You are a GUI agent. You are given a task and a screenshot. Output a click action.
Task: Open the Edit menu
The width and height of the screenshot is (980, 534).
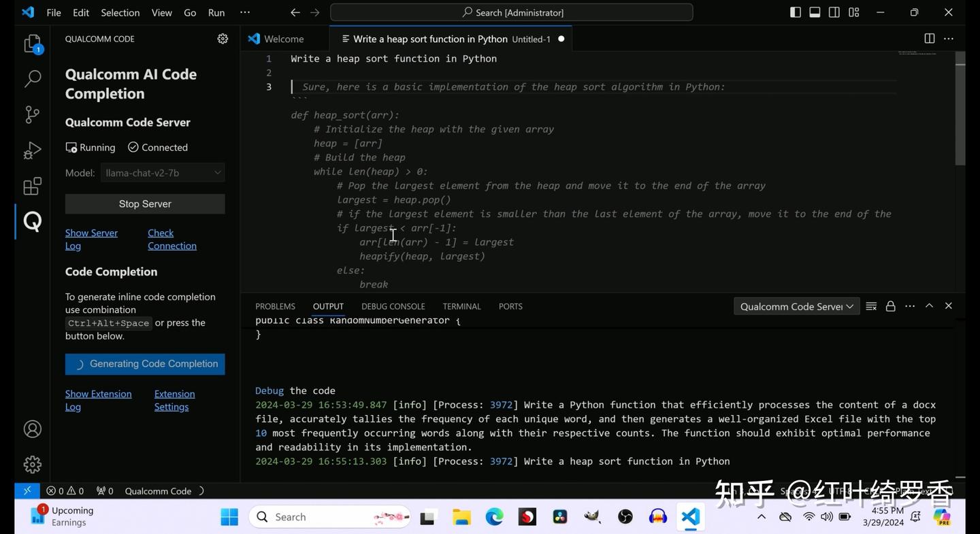[81, 12]
